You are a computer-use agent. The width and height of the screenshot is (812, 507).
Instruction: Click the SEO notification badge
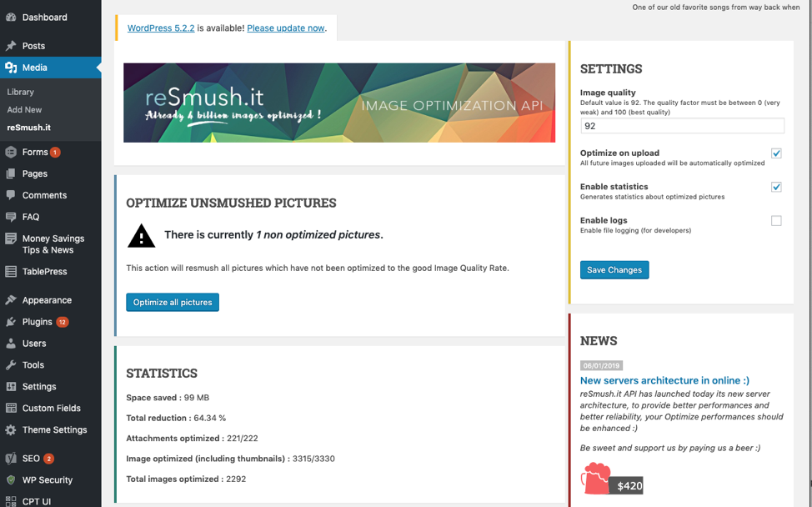coord(48,459)
